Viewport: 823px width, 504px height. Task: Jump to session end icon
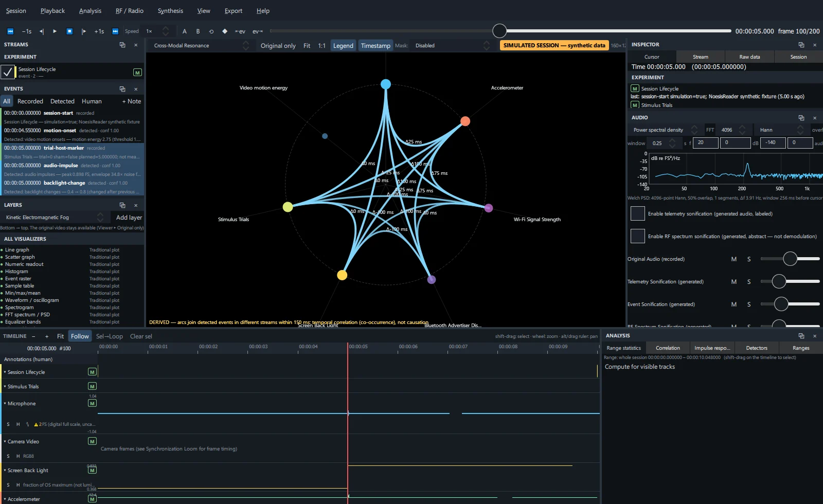click(x=115, y=31)
